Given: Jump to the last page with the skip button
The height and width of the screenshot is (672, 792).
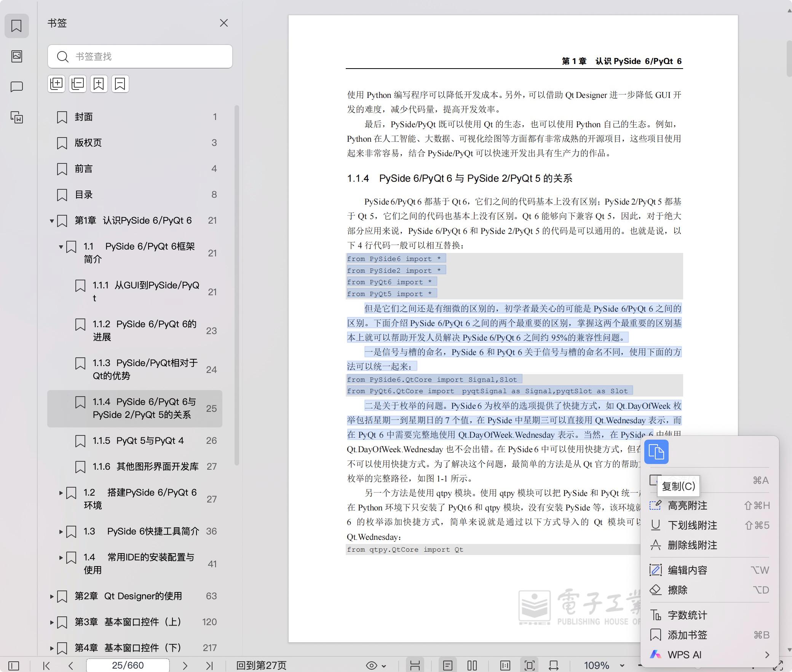Looking at the screenshot, I should [x=209, y=665].
